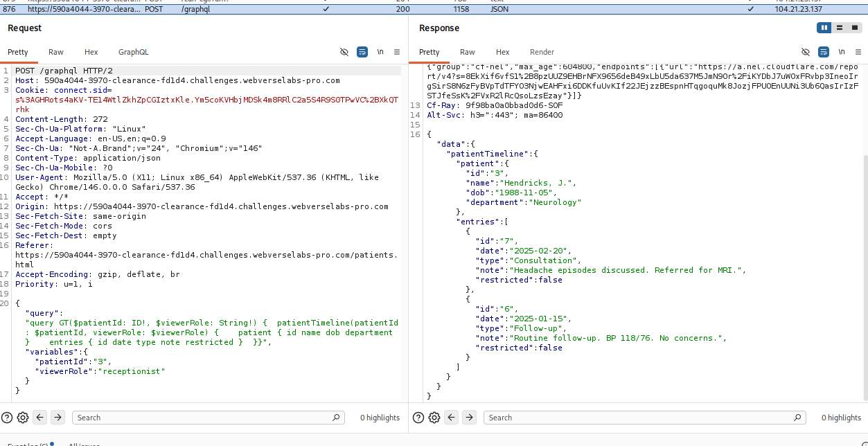Open Request search settings gear
The width and height of the screenshot is (868, 446).
pyautogui.click(x=22, y=418)
